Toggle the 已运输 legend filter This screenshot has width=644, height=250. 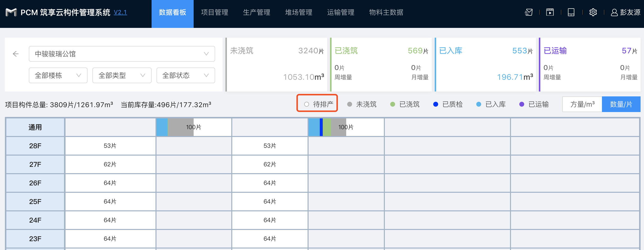[534, 104]
